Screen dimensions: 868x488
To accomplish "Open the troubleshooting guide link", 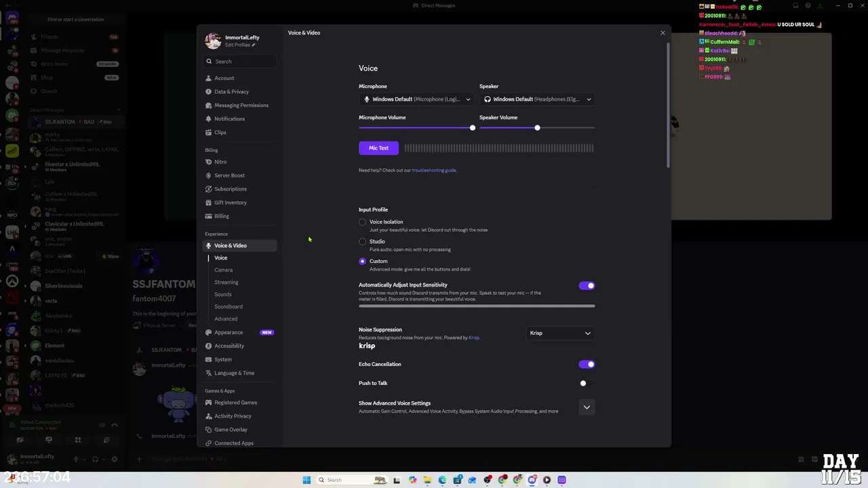I will click(434, 170).
